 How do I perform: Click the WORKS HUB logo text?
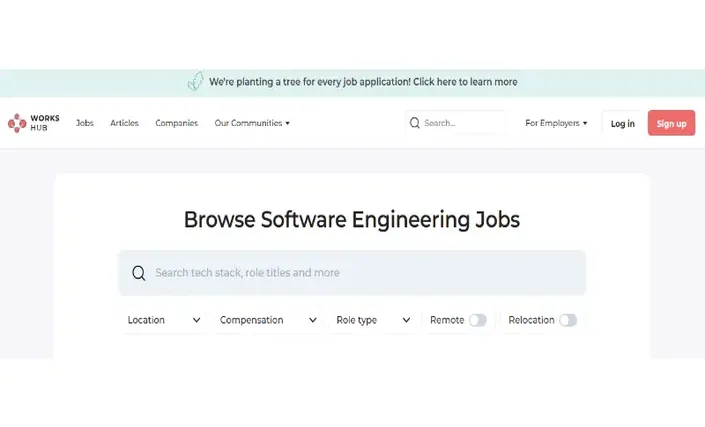coord(45,123)
